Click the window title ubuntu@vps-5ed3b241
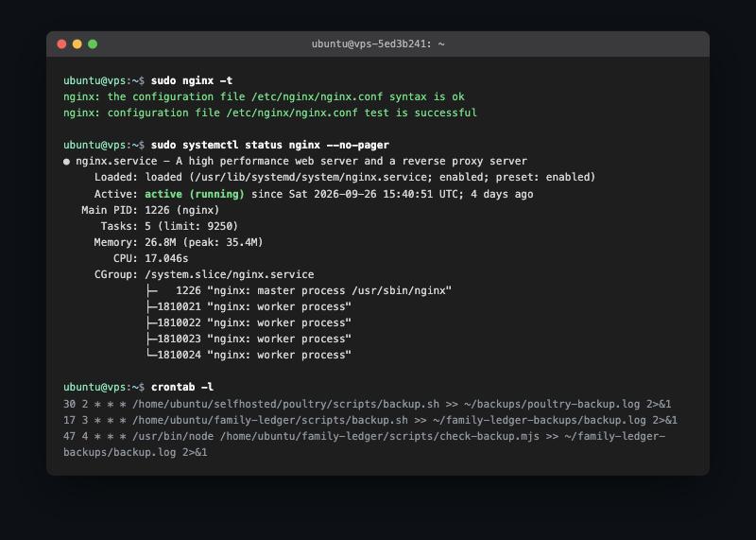The height and width of the screenshot is (540, 756). [378, 44]
